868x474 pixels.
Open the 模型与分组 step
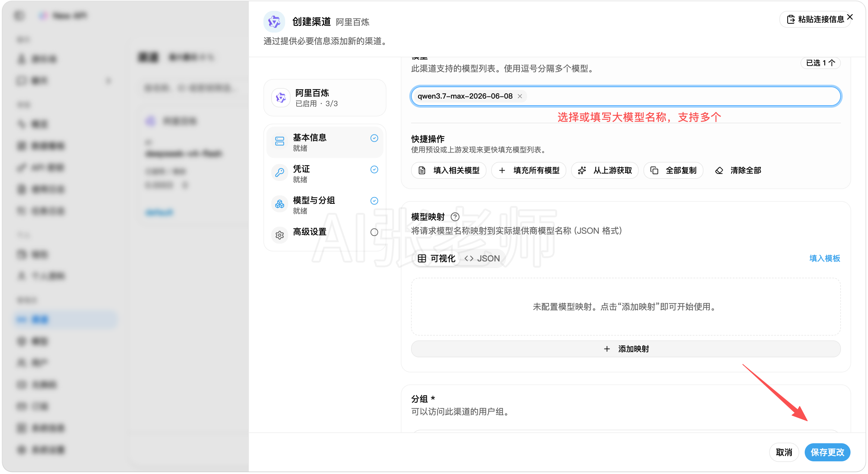point(325,205)
